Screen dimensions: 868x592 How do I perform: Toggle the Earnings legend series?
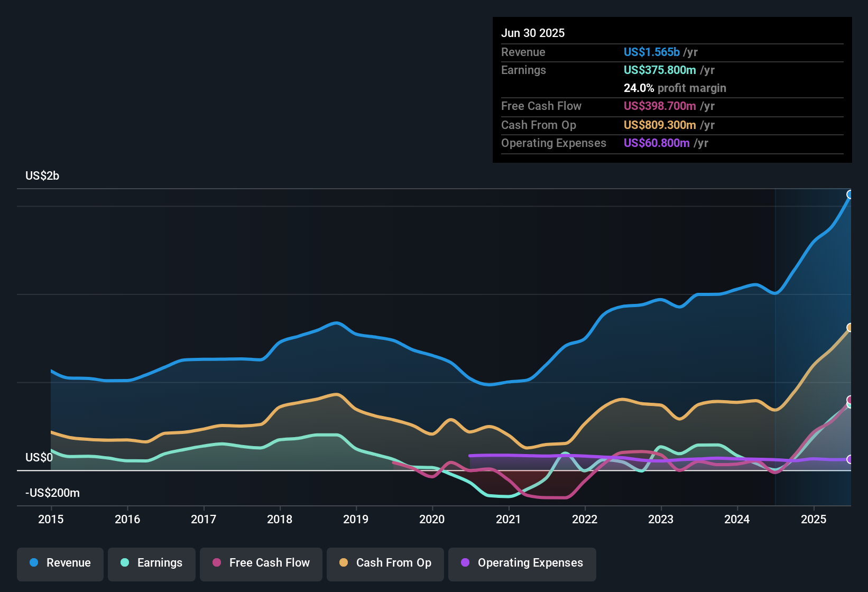(x=152, y=563)
